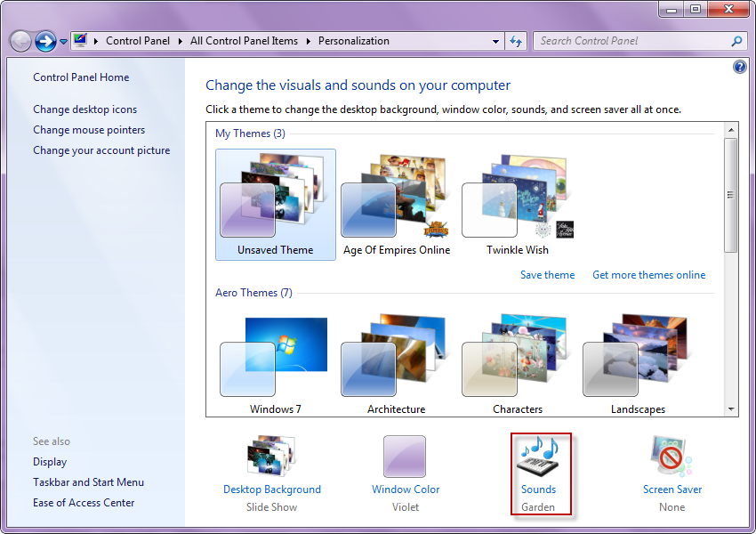
Task: Select the Windows 7 Aero theme
Action: tap(276, 364)
